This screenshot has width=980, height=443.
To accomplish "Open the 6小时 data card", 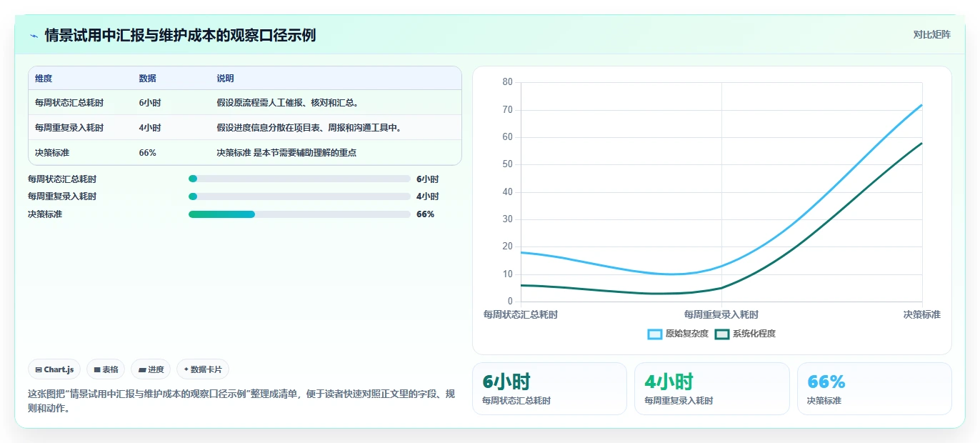I will point(549,389).
